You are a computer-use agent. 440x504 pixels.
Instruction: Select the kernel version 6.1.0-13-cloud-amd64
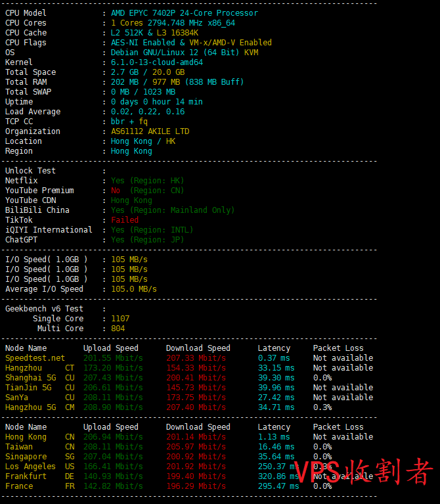click(x=157, y=62)
